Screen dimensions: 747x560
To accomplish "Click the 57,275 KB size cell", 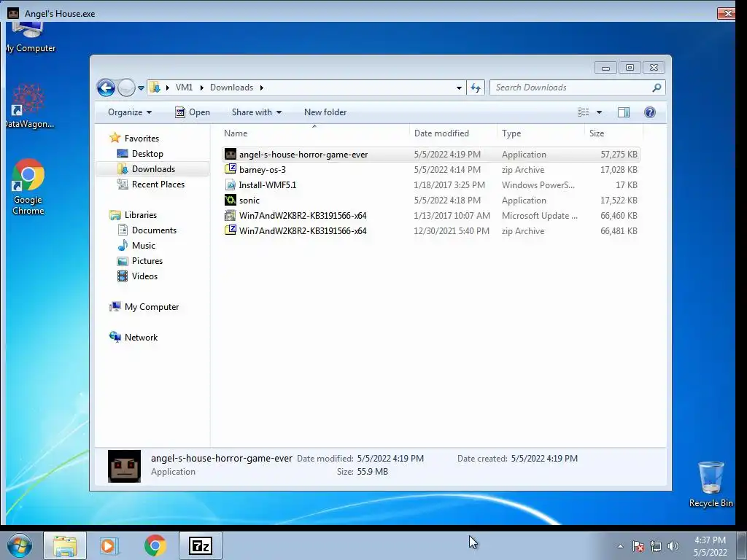I will (x=619, y=155).
